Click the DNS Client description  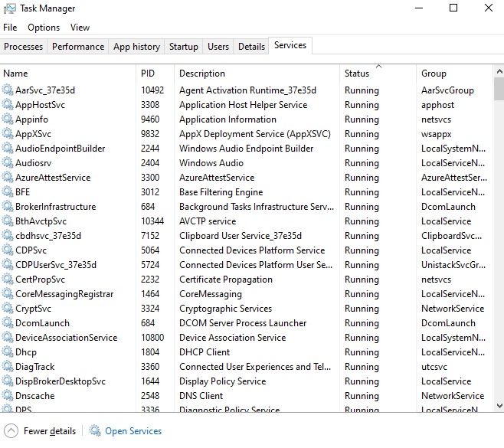click(x=201, y=396)
